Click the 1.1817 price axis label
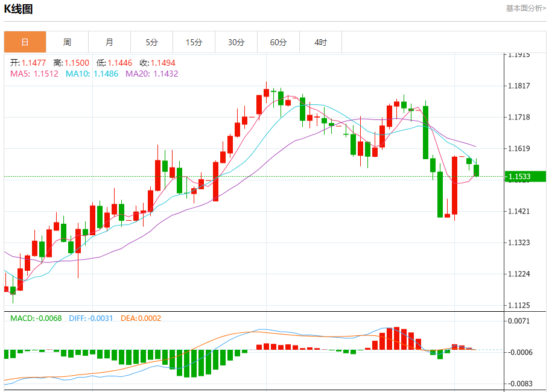This screenshot has width=549, height=392. 519,86
